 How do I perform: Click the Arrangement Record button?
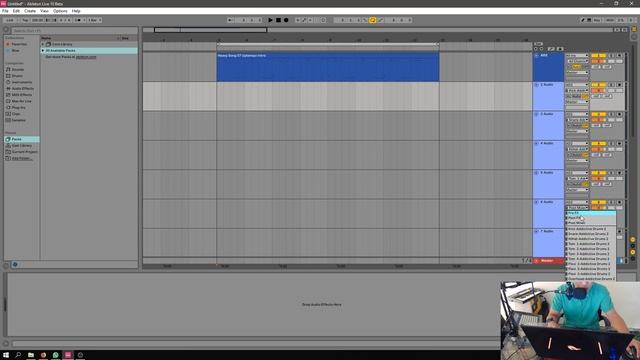(286, 20)
